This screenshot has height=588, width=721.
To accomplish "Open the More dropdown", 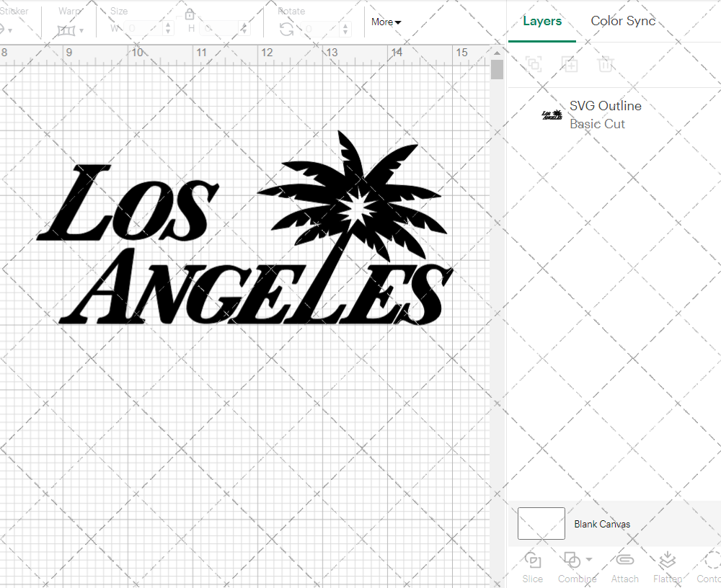I will click(x=386, y=22).
